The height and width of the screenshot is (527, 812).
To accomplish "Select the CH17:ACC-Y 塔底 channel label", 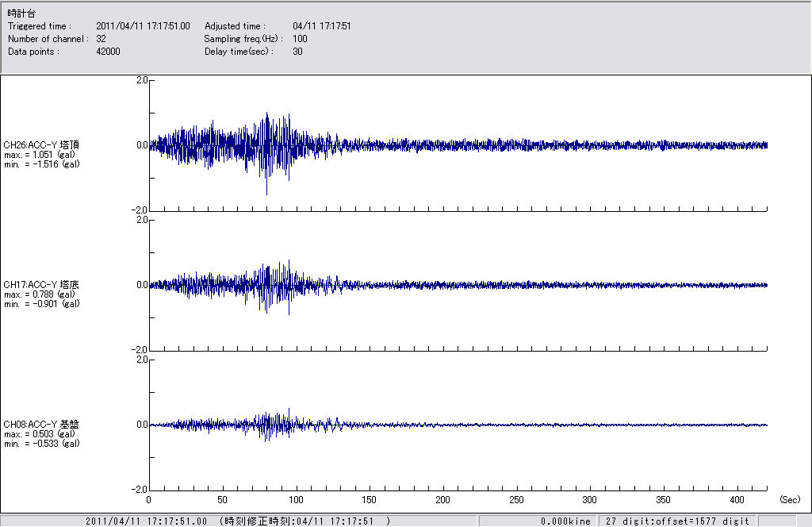I will tap(41, 285).
